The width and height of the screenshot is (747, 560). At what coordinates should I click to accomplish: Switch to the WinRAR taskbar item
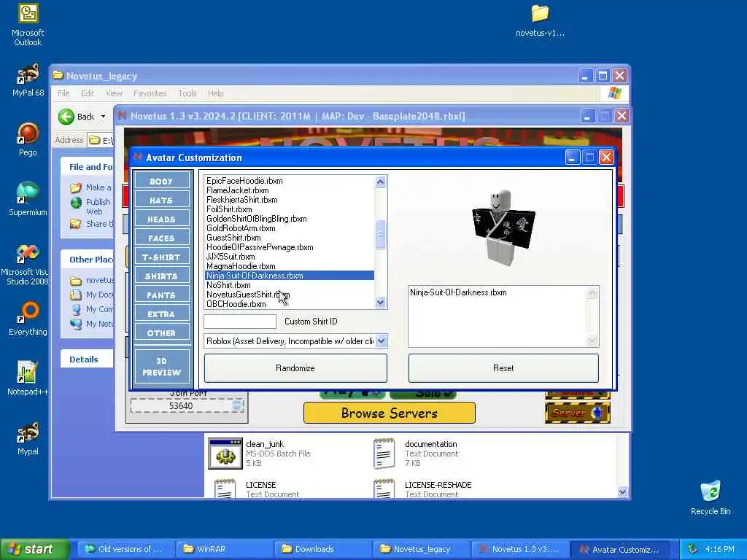(224, 549)
